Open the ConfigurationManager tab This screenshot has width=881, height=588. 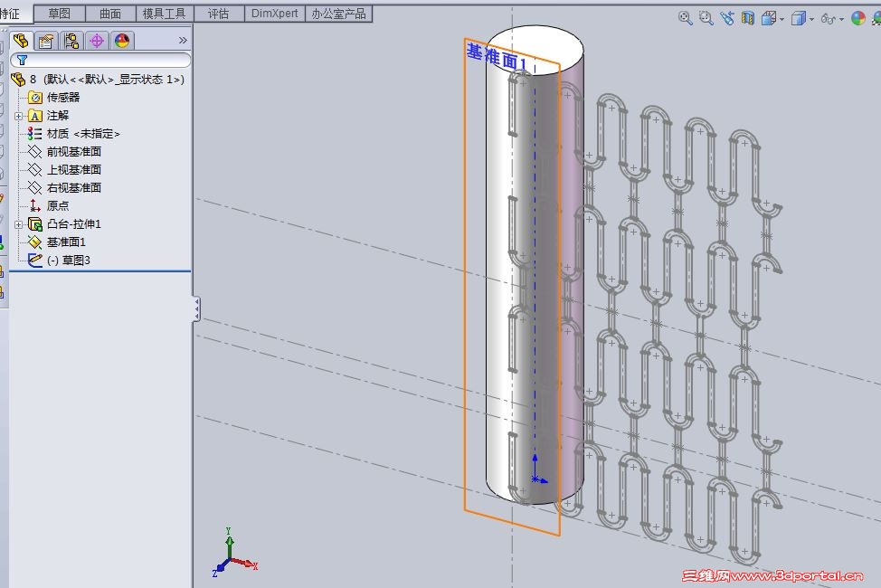click(71, 41)
